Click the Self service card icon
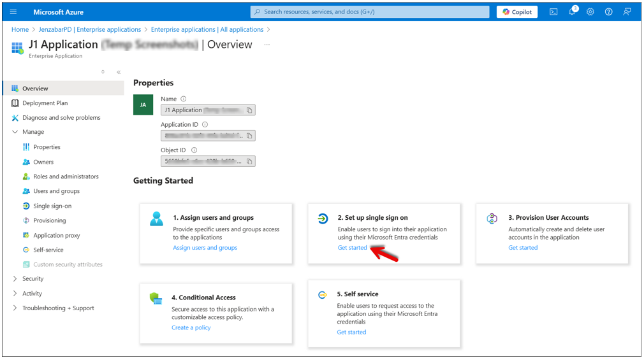Screen dimensions: 644x358 323,295
